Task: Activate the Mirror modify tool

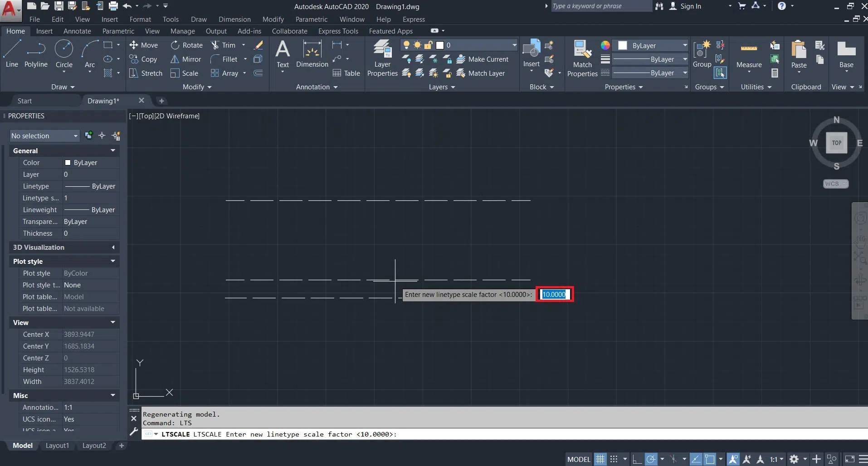Action: (186, 59)
